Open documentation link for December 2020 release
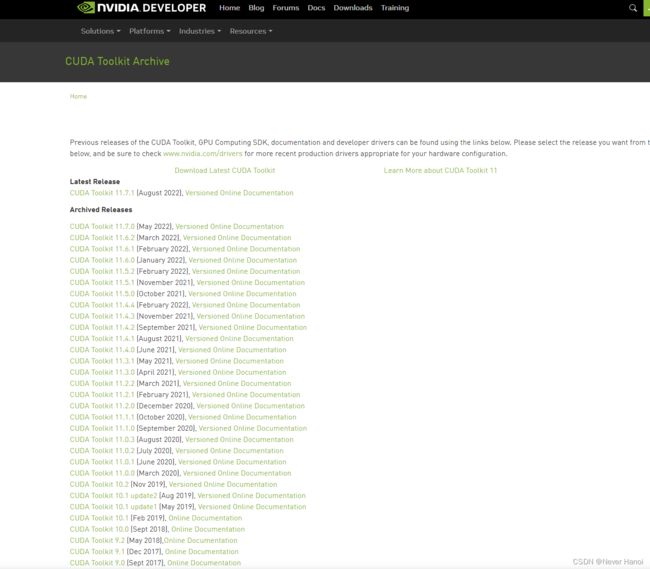This screenshot has height=569, width=650. click(x=250, y=405)
